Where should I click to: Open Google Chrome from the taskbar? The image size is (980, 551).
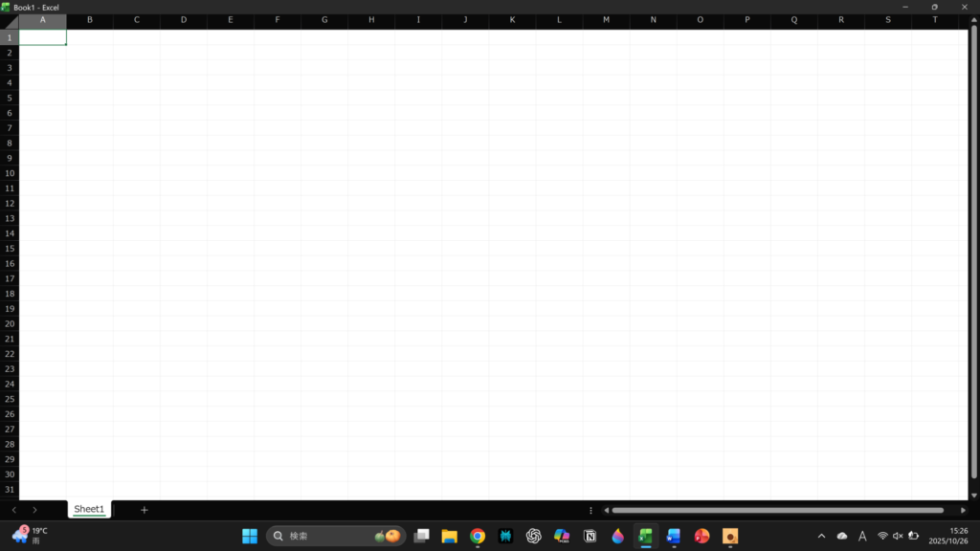[x=478, y=537]
